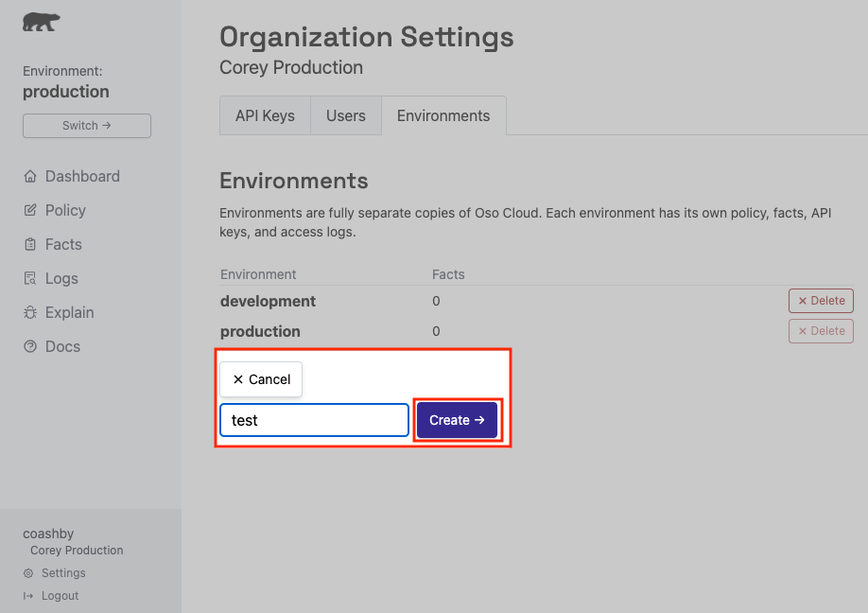868x613 pixels.
Task: Cancel the new environment creation
Action: pyautogui.click(x=261, y=379)
